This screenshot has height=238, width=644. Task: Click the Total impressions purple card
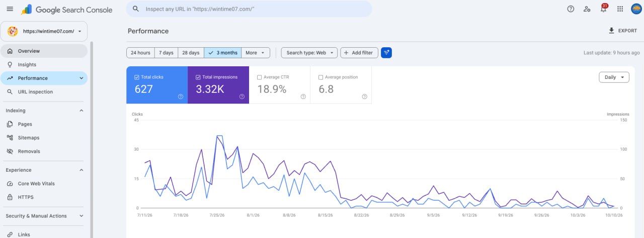[218, 85]
